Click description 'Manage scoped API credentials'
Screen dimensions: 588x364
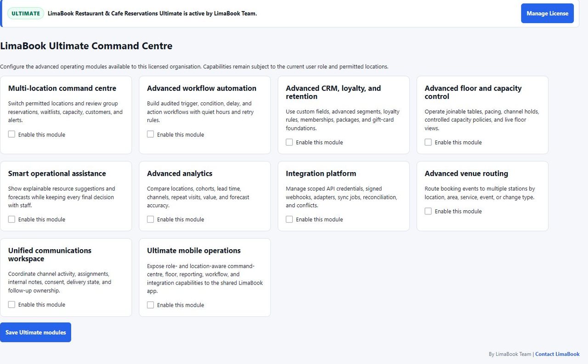[x=341, y=197]
